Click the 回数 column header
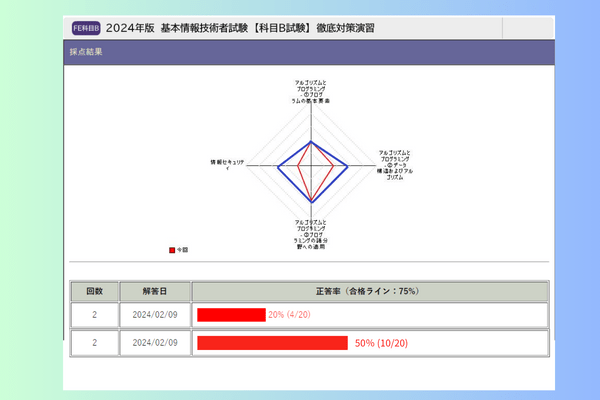The width and height of the screenshot is (600, 400). click(x=94, y=291)
